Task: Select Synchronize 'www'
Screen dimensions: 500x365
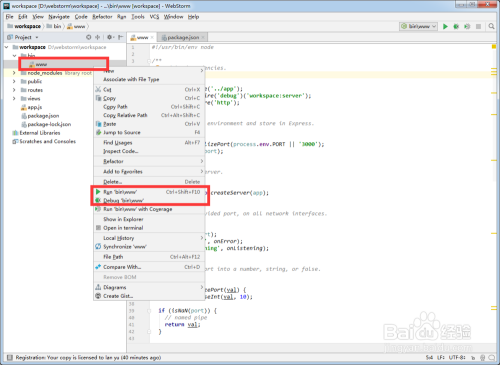Action: click(149, 247)
